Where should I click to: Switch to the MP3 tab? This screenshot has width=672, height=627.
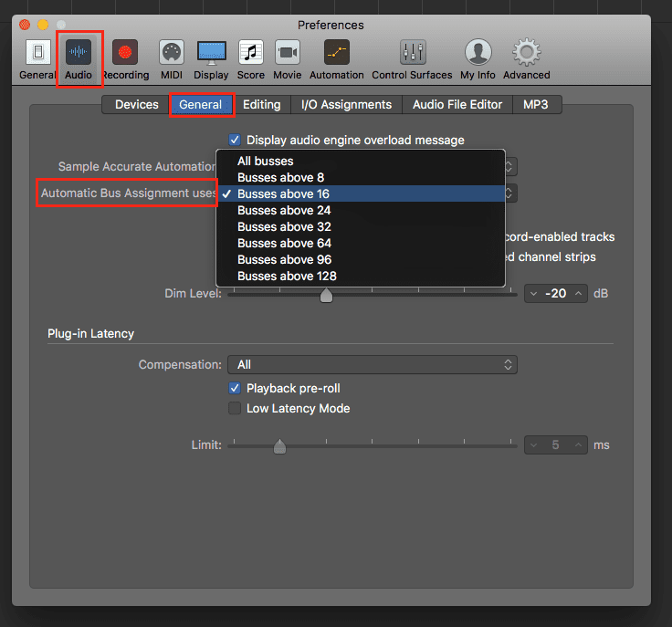pyautogui.click(x=536, y=104)
